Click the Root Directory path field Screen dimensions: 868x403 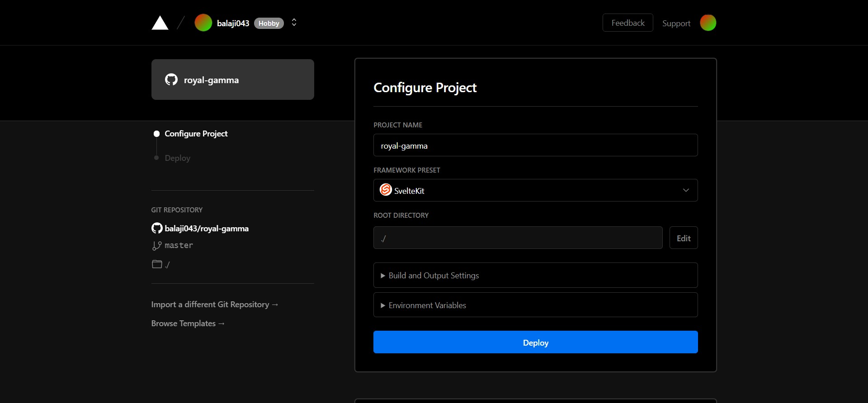[x=518, y=238]
